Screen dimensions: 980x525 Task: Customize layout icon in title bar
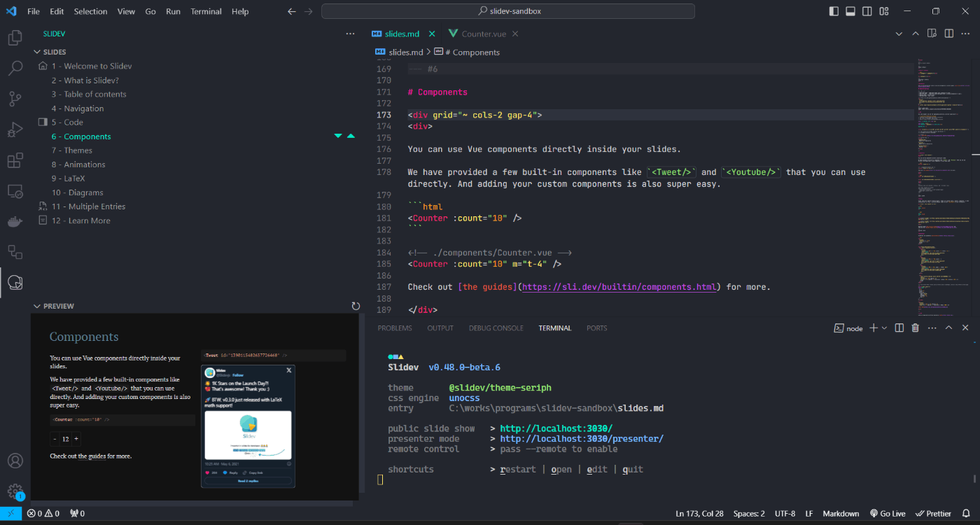pos(883,11)
